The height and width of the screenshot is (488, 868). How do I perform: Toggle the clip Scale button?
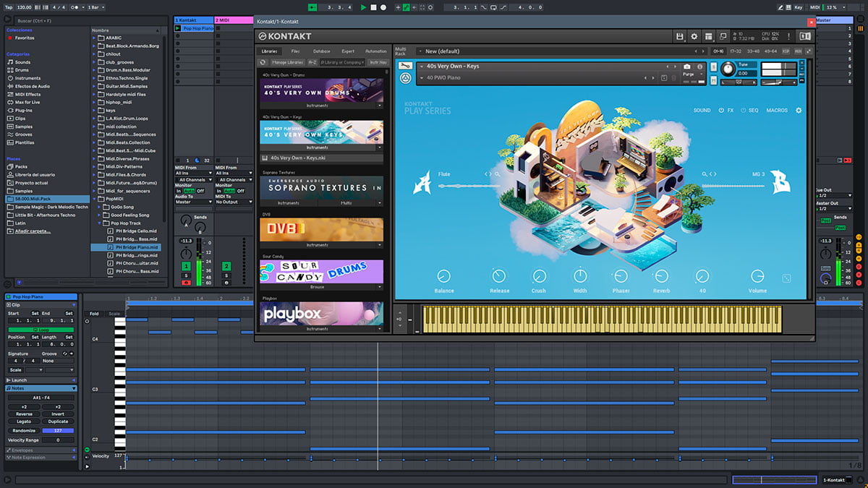16,369
